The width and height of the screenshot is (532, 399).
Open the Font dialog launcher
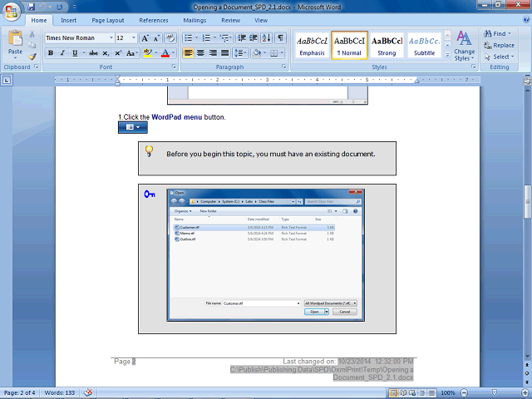point(174,66)
